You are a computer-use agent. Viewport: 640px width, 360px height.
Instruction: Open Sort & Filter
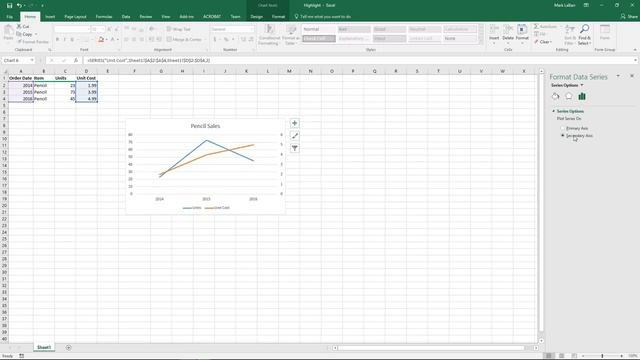pyautogui.click(x=570, y=35)
